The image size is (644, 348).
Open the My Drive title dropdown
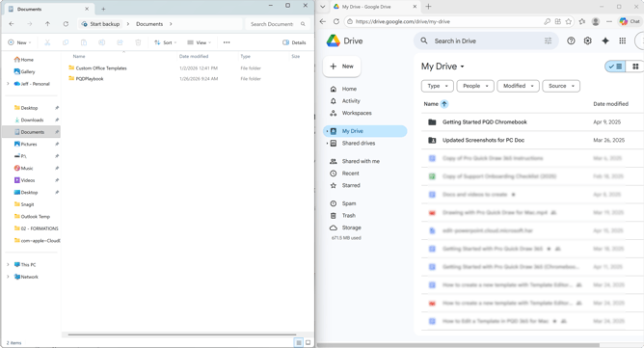(443, 67)
